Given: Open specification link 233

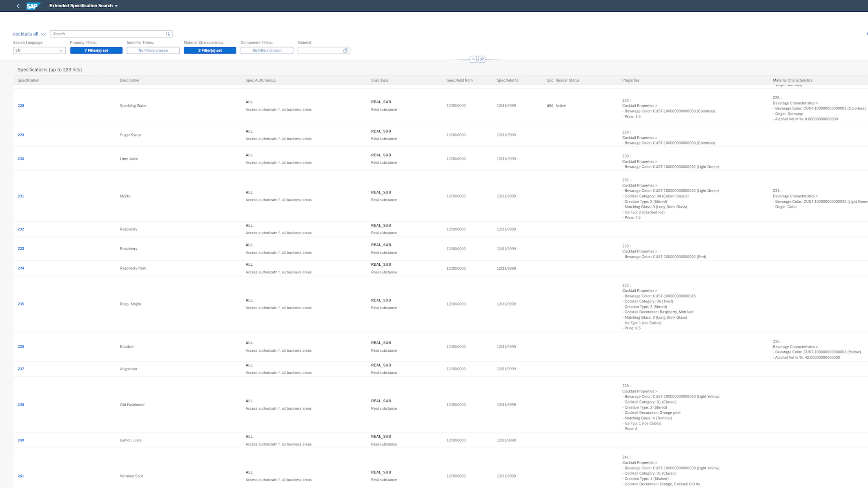Looking at the screenshot, I should (21, 248).
